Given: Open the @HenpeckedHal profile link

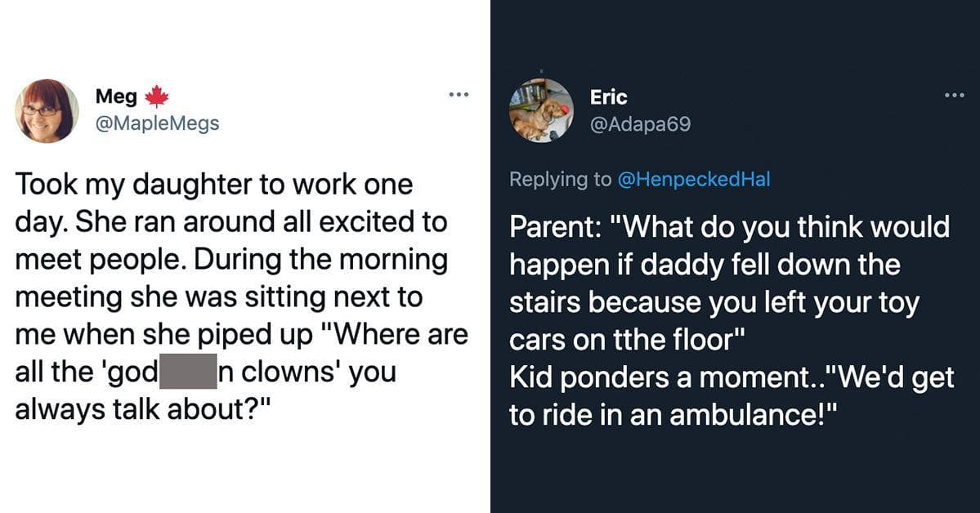Looking at the screenshot, I should (x=693, y=180).
